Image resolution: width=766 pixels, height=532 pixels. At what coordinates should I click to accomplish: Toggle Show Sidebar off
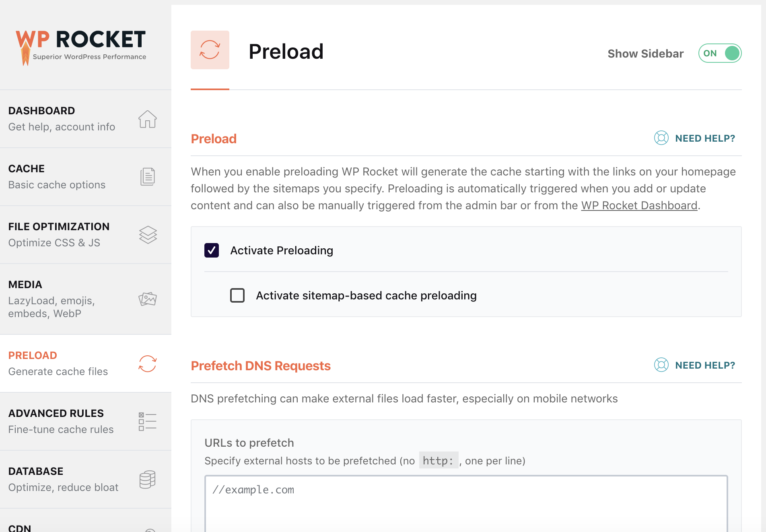tap(720, 53)
